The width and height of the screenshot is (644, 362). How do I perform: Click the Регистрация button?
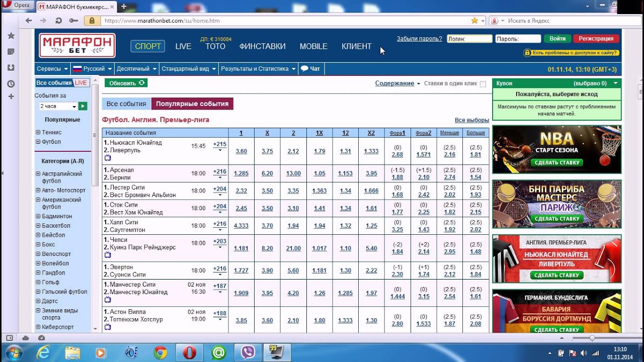(596, 39)
